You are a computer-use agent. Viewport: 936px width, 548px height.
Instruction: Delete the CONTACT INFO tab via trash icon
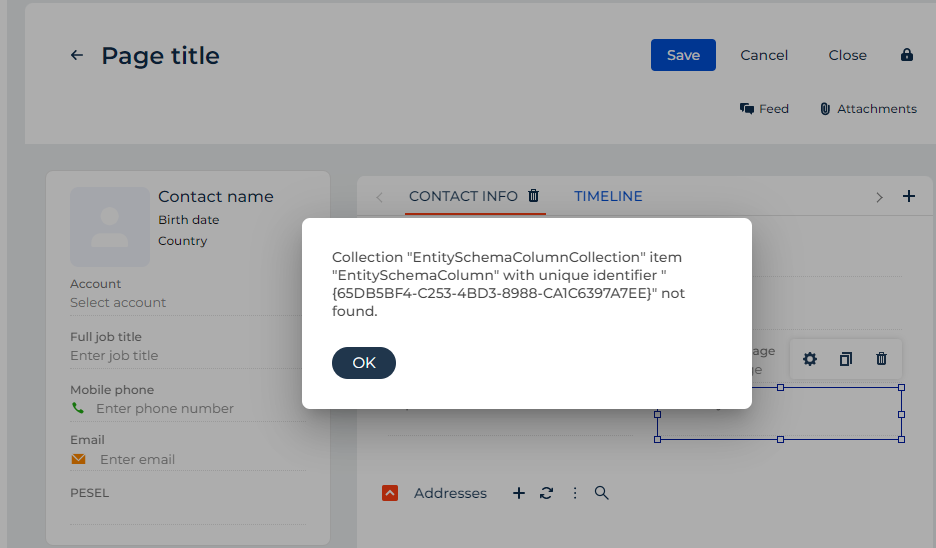click(x=534, y=196)
